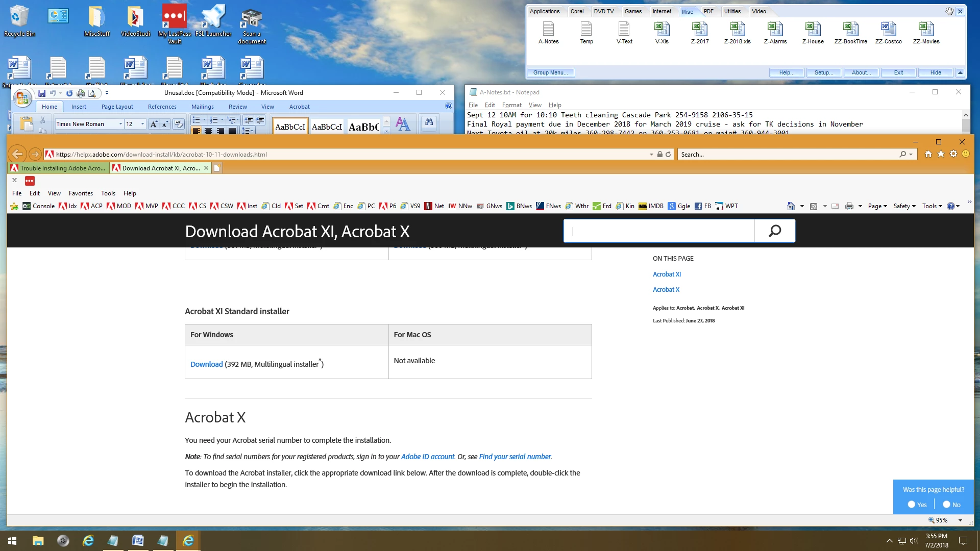
Task: Open IE Favorites star icon
Action: [941, 154]
